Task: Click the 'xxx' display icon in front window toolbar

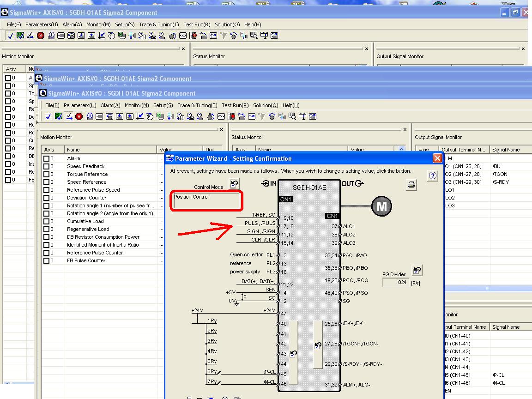Action: (x=221, y=117)
